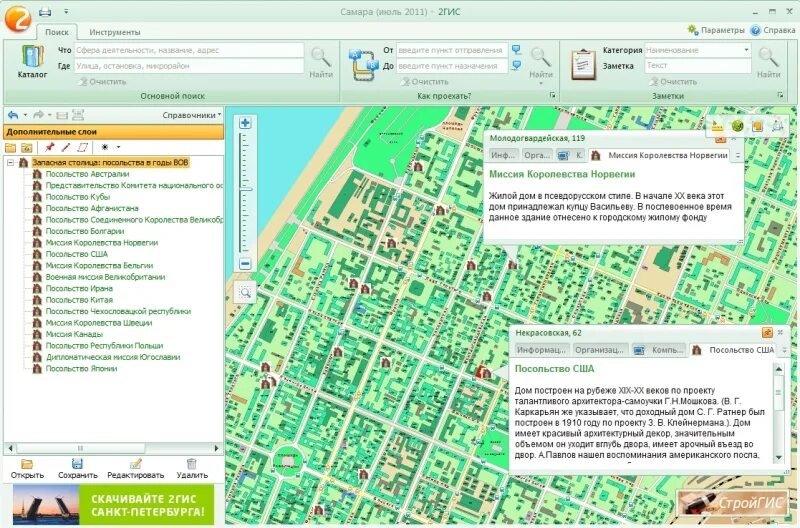Switch to the Инструменты ribbon tab
The width and height of the screenshot is (800, 528).
click(115, 32)
